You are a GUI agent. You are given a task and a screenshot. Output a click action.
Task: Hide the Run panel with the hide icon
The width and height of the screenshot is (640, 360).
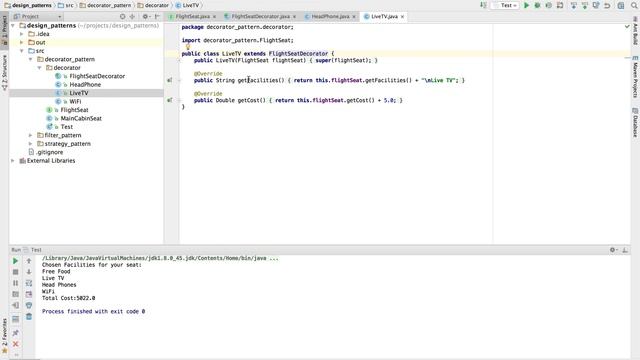625,250
